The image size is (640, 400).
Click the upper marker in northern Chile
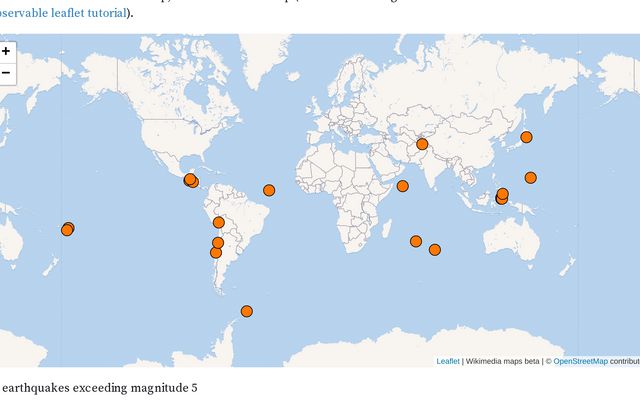[x=218, y=242]
